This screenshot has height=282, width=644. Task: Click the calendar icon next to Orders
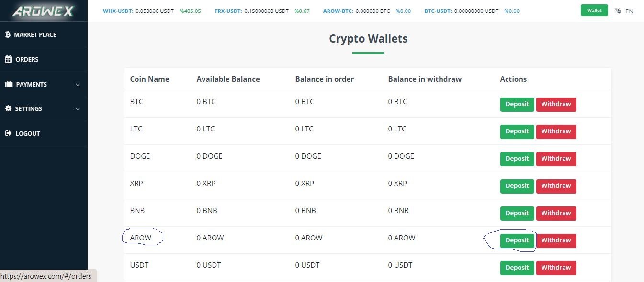(8, 59)
